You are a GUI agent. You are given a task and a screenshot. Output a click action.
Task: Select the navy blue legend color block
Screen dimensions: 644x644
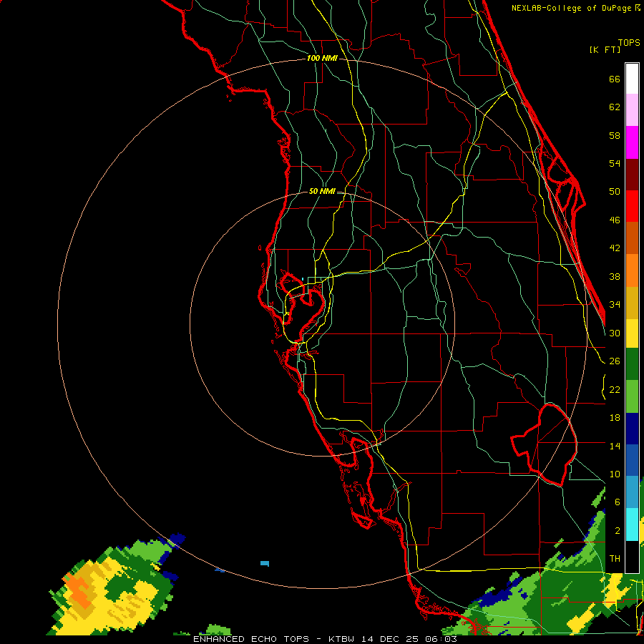(632, 429)
